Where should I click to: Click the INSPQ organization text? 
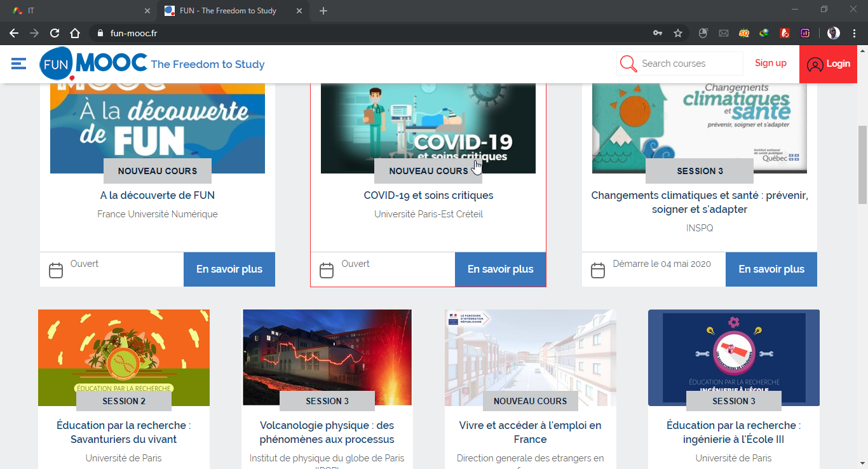pyautogui.click(x=700, y=228)
